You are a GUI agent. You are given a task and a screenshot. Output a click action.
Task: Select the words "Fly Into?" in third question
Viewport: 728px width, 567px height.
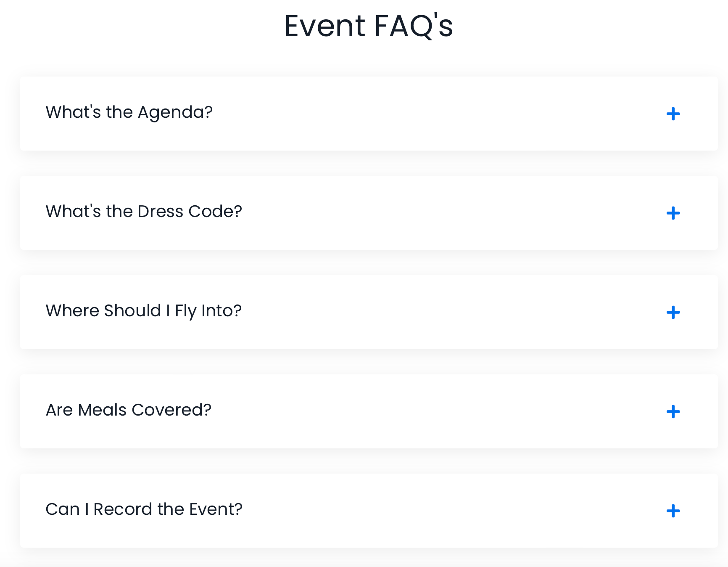[x=208, y=311]
